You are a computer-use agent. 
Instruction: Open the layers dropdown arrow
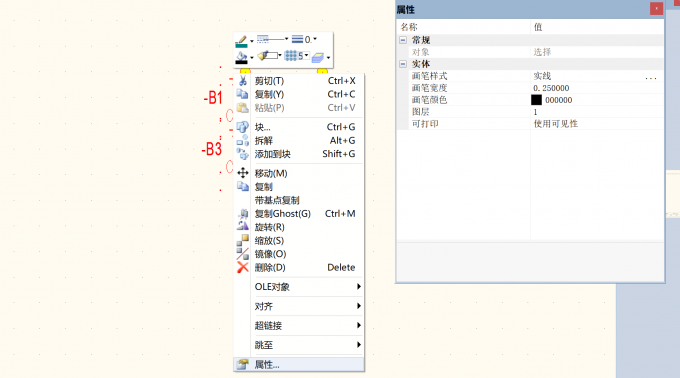pyautogui.click(x=328, y=58)
